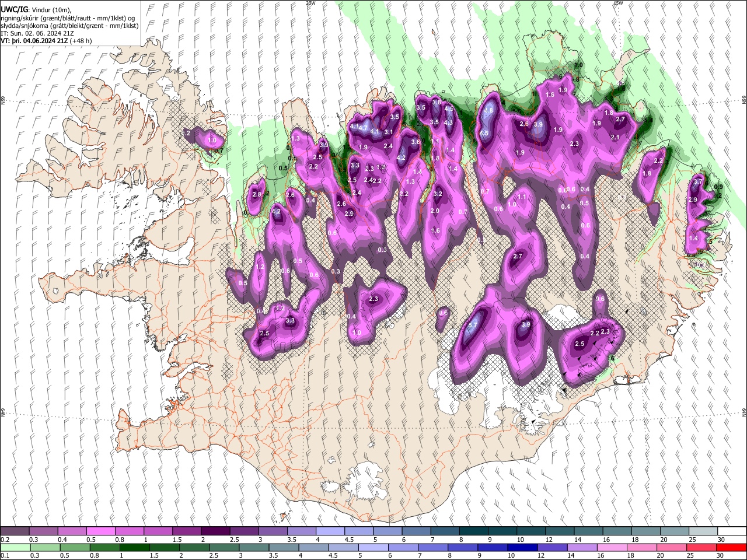Select the '20W' longitude label
The height and width of the screenshot is (560, 747).
click(310, 3)
